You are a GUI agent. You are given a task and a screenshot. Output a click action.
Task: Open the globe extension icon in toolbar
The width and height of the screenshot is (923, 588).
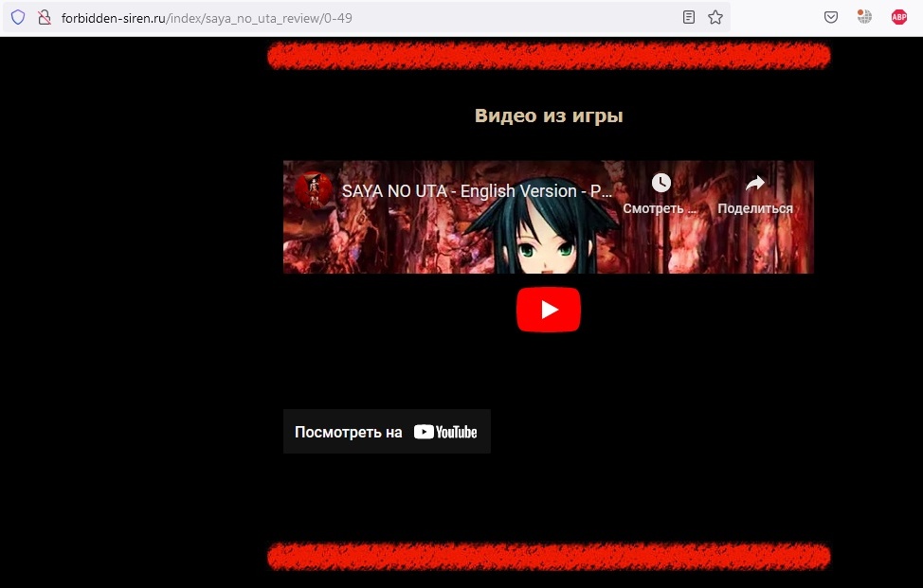click(x=864, y=17)
